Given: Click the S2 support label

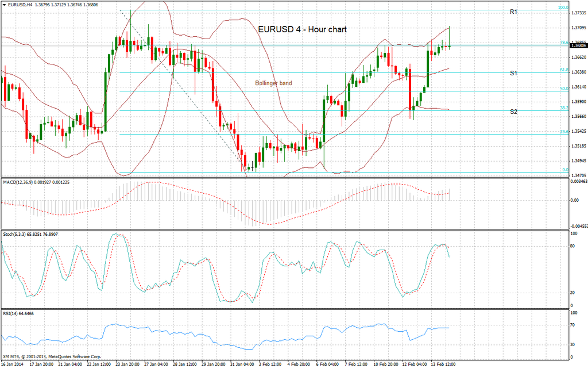Looking at the screenshot, I should (514, 112).
